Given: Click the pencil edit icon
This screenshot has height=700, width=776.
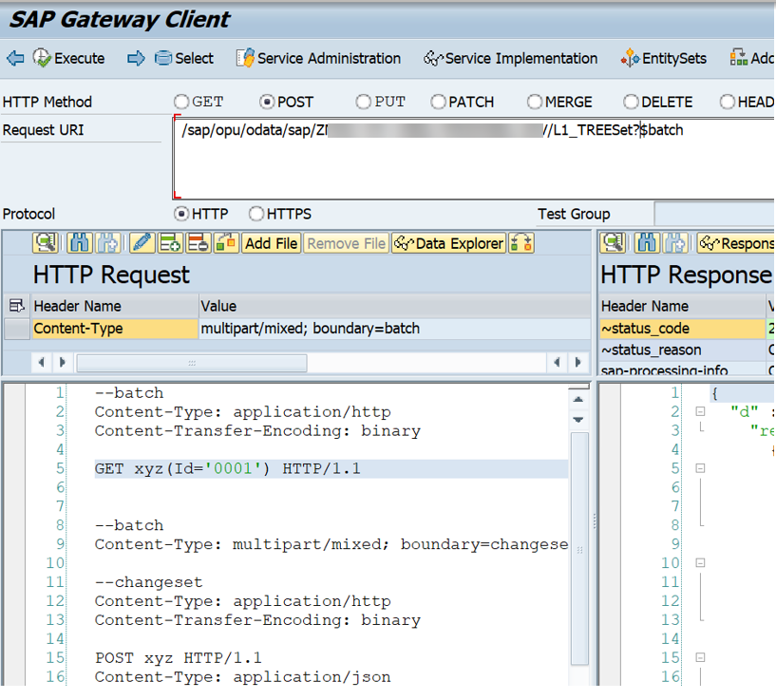Looking at the screenshot, I should [142, 243].
